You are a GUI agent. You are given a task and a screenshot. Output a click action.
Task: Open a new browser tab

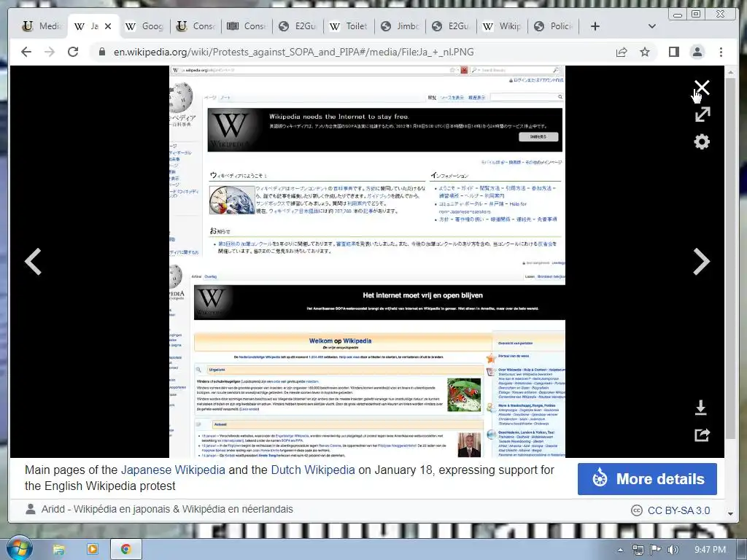click(595, 26)
